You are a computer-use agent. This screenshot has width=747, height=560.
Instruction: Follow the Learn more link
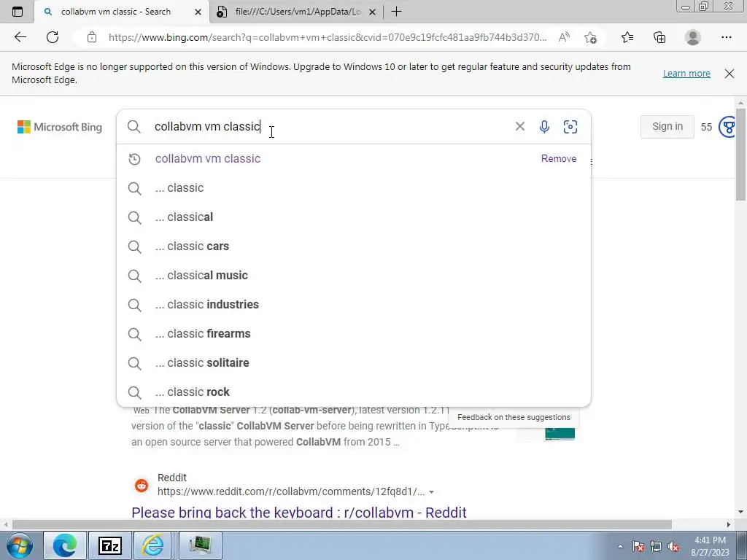coord(686,74)
